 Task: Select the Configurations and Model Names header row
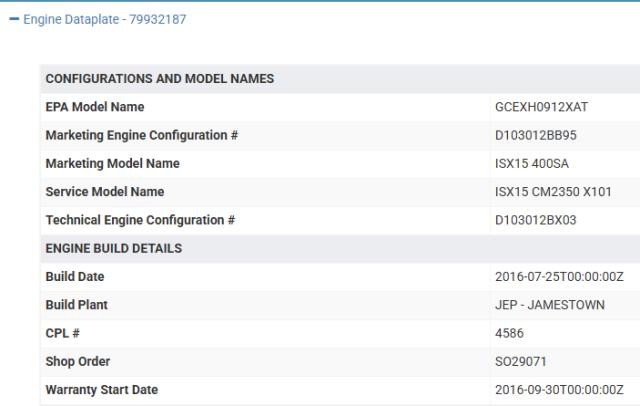tap(160, 79)
